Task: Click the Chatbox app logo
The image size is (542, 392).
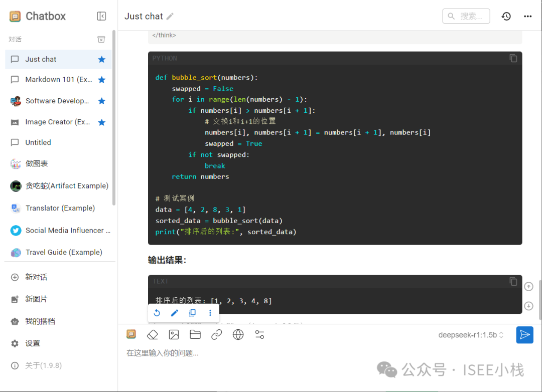Action: pyautogui.click(x=15, y=16)
